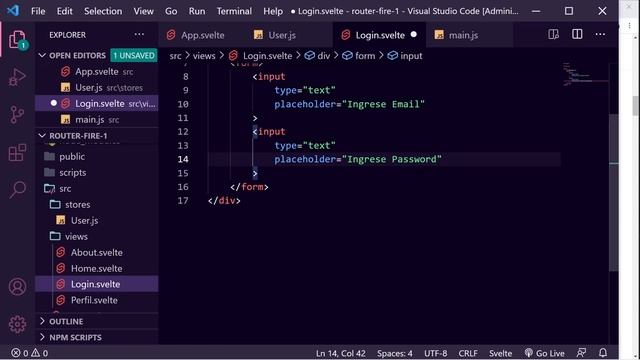Image resolution: width=640 pixels, height=360 pixels.
Task: Expand the scripts folder
Action: [97, 172]
